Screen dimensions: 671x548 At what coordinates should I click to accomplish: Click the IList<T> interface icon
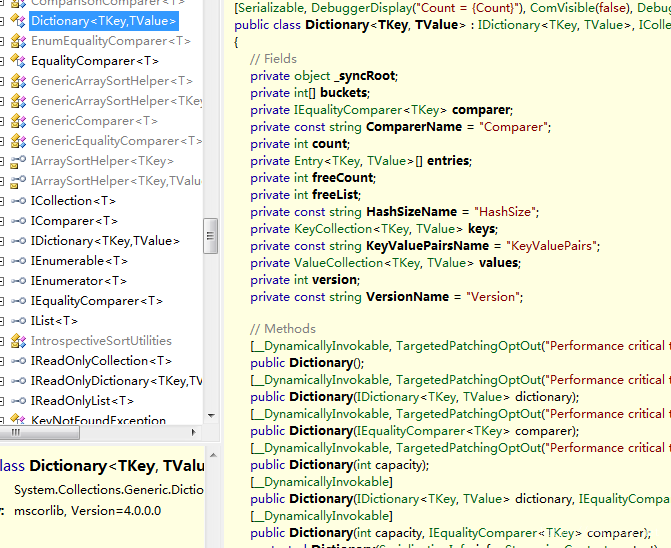18,321
